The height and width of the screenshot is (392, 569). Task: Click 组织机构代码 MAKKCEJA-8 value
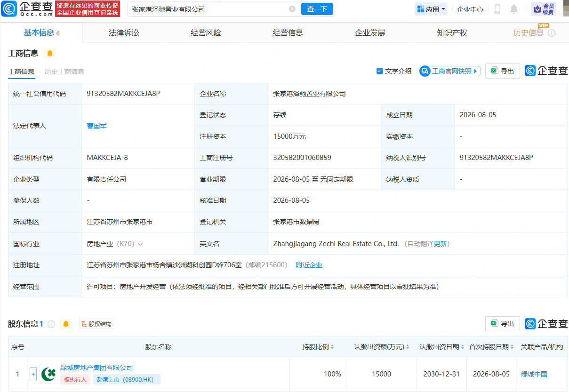point(107,158)
